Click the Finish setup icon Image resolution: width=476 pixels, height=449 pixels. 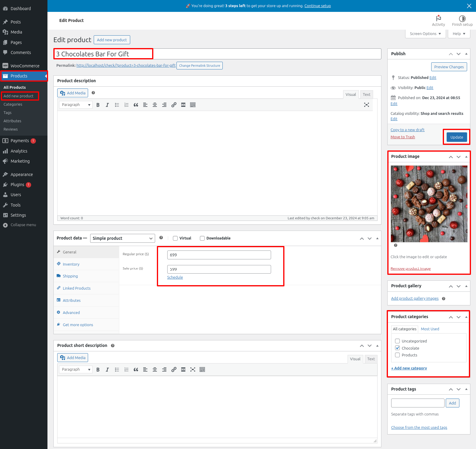click(462, 18)
